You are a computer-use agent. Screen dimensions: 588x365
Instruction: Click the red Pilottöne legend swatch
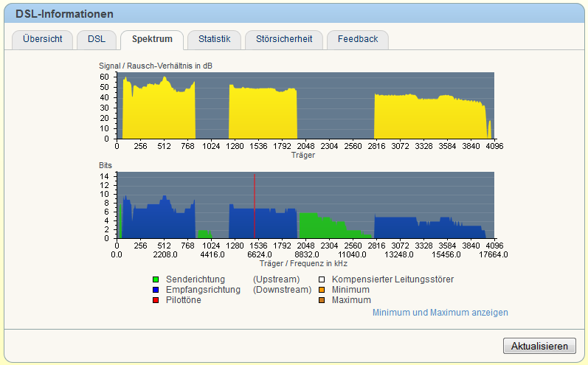pyautogui.click(x=156, y=300)
